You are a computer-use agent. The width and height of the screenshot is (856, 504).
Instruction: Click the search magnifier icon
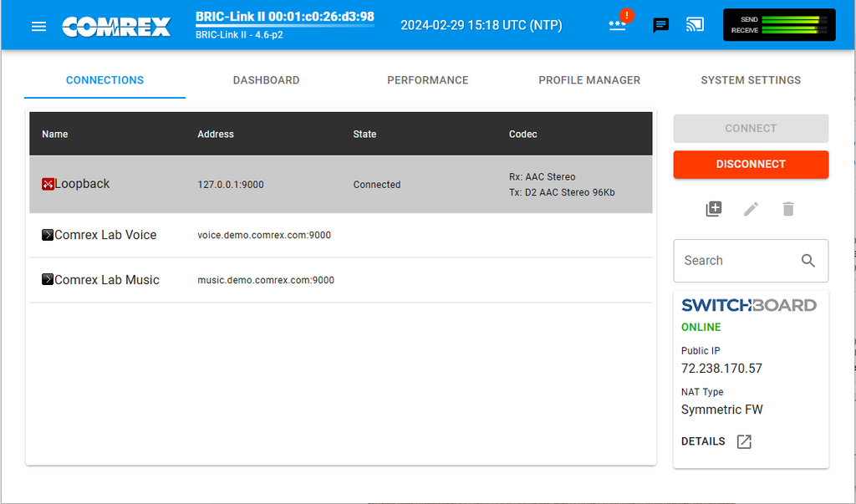pyautogui.click(x=808, y=261)
